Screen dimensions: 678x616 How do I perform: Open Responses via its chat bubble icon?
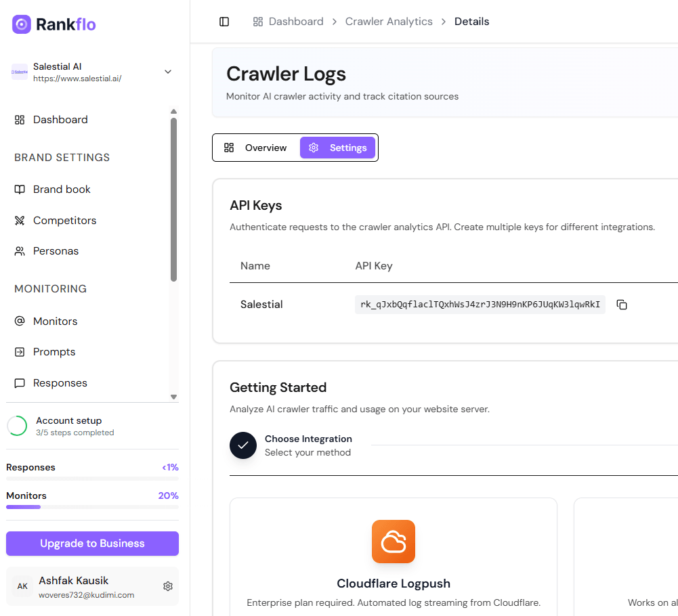(x=20, y=382)
